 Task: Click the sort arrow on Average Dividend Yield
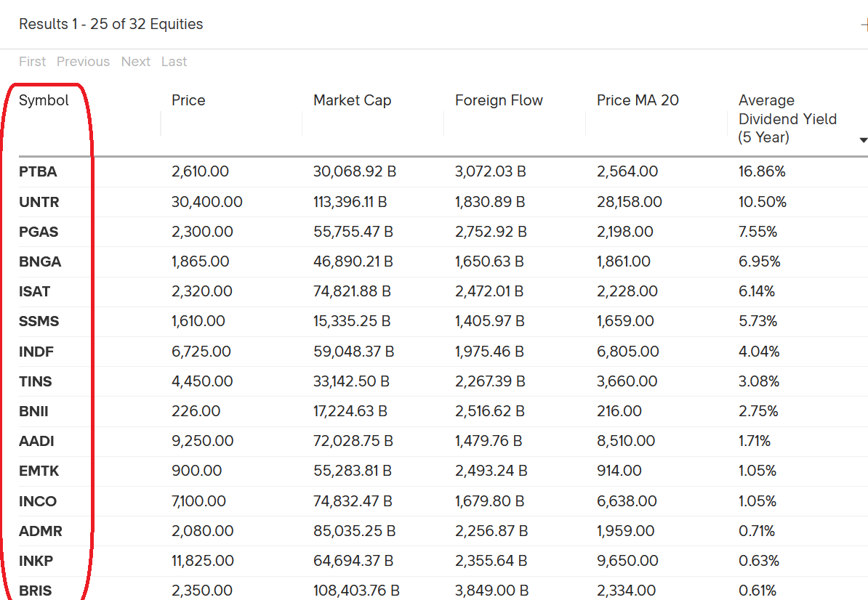(863, 139)
